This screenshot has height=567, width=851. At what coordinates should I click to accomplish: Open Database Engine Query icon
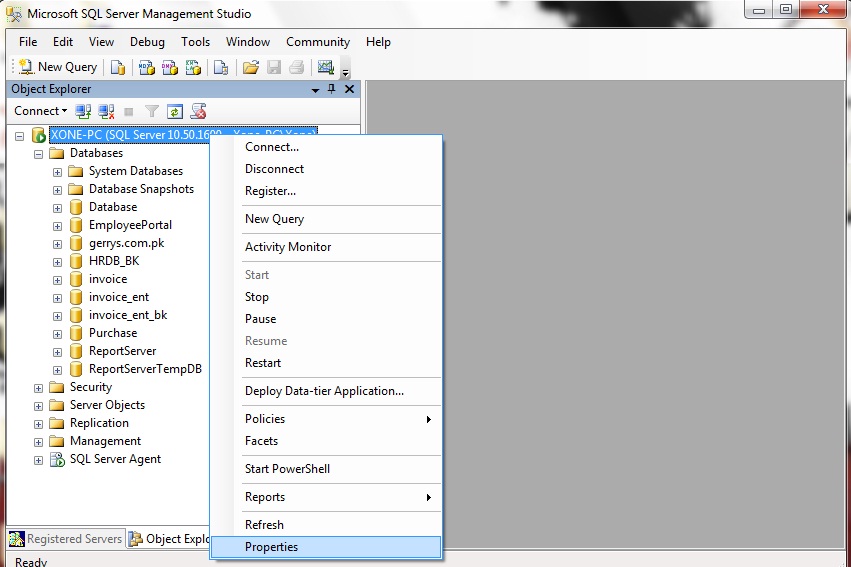(118, 67)
